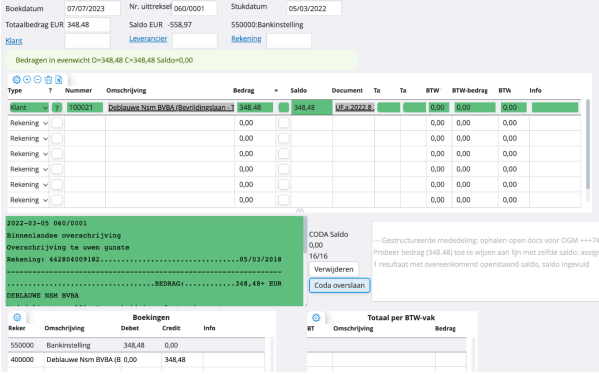Click the CODA Saldo 16/16 counter
599x374 pixels.
tap(318, 256)
